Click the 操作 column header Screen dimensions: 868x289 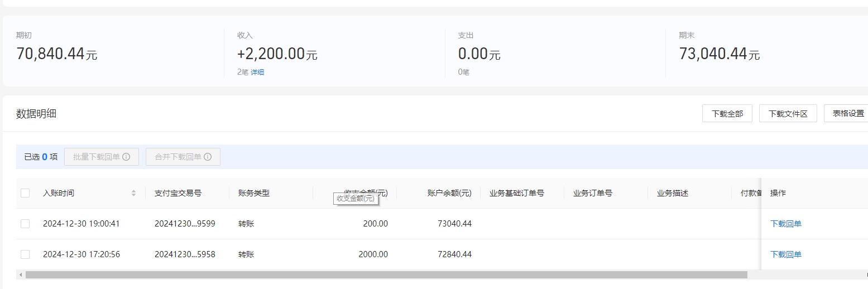[x=778, y=193]
